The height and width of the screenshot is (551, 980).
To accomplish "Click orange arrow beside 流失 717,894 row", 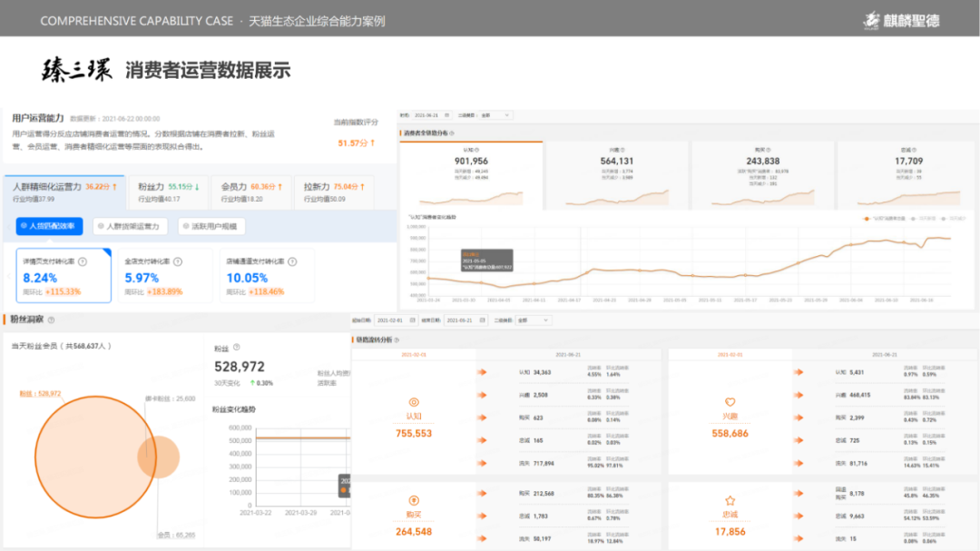I will pos(483,464).
